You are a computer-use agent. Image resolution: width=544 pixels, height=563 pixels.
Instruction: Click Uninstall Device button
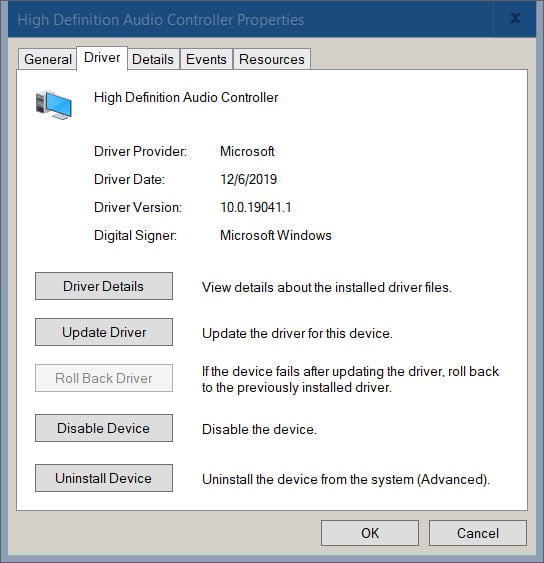[x=104, y=478]
